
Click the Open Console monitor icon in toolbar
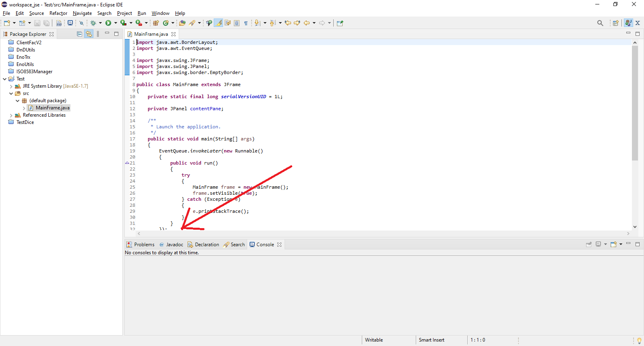point(70,23)
